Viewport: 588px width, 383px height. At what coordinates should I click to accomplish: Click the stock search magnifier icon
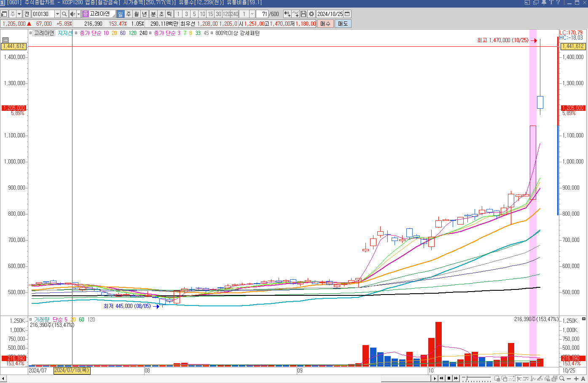64,14
